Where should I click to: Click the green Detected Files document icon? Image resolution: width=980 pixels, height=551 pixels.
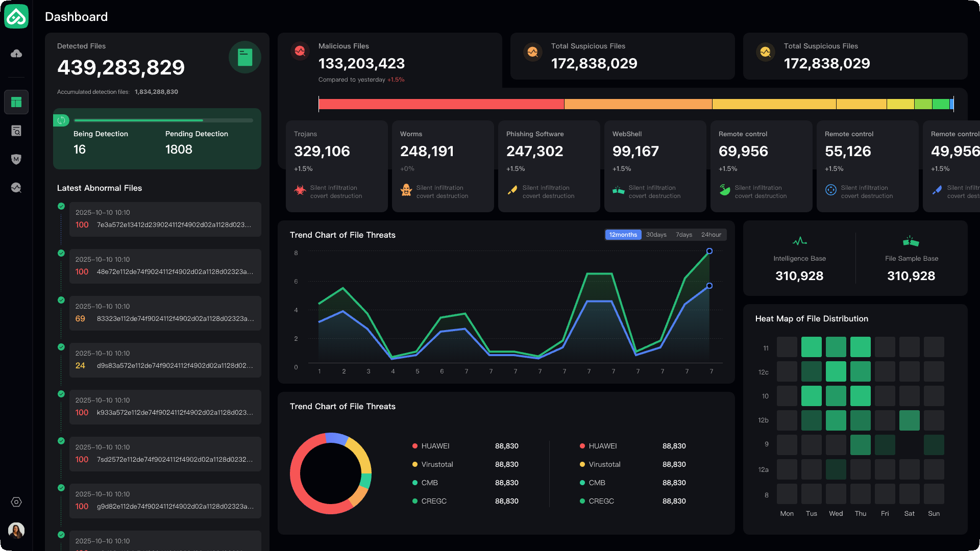(245, 57)
